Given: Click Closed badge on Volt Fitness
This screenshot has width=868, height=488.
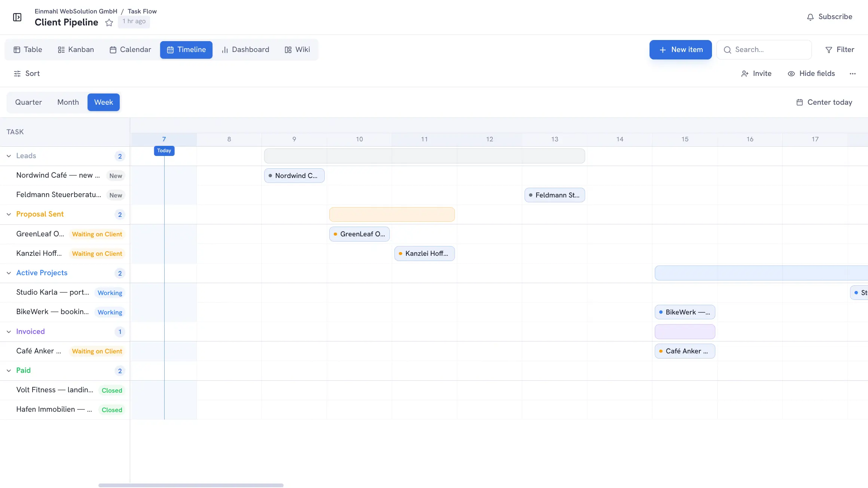Looking at the screenshot, I should [112, 390].
